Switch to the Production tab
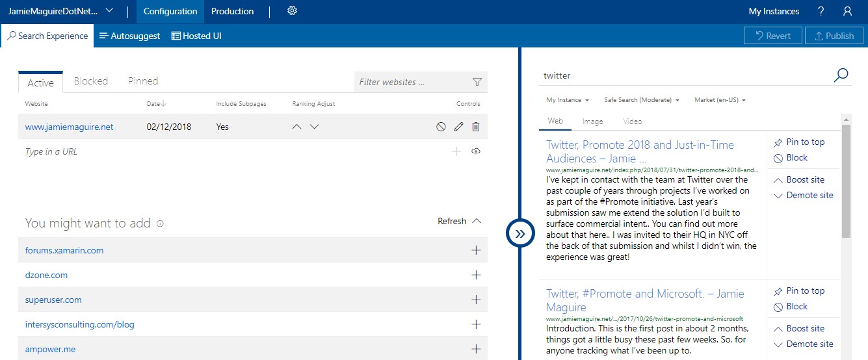 coord(233,11)
